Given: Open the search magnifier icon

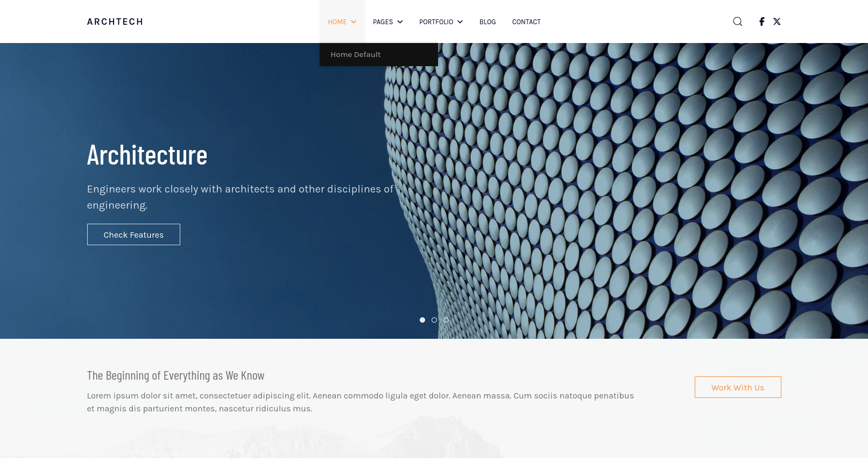Looking at the screenshot, I should tap(737, 22).
